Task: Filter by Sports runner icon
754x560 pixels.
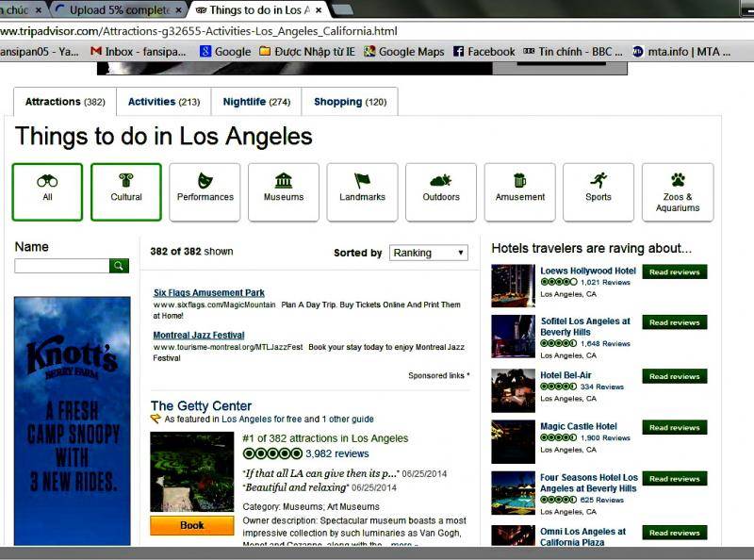Action: coord(598,192)
